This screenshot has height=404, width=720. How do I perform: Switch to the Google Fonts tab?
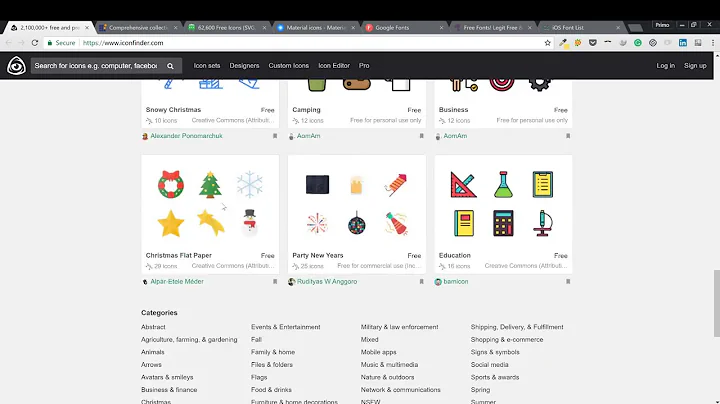pos(404,28)
